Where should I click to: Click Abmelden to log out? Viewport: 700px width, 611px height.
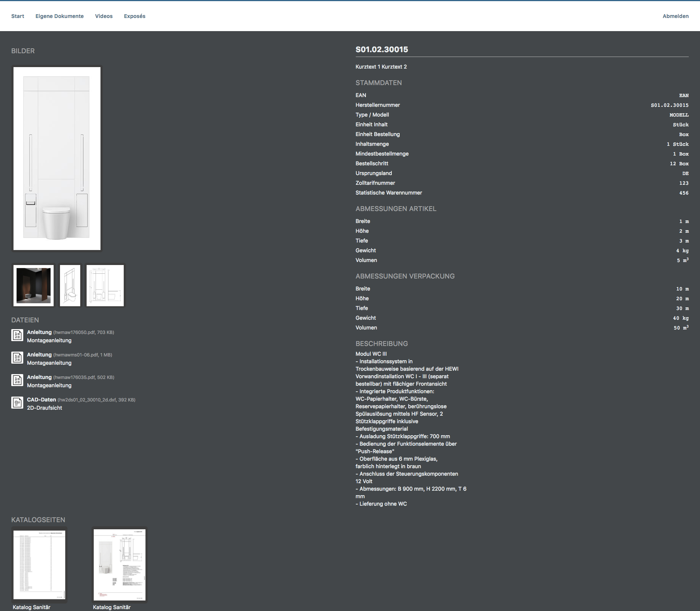coord(675,16)
